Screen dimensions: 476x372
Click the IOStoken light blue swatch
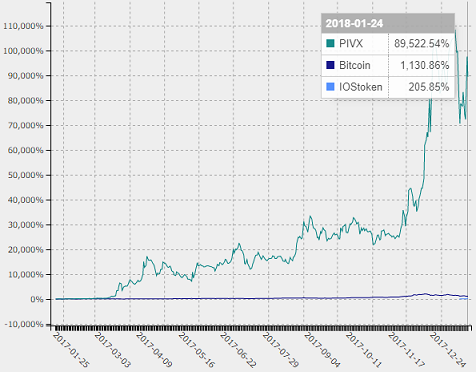coord(330,87)
